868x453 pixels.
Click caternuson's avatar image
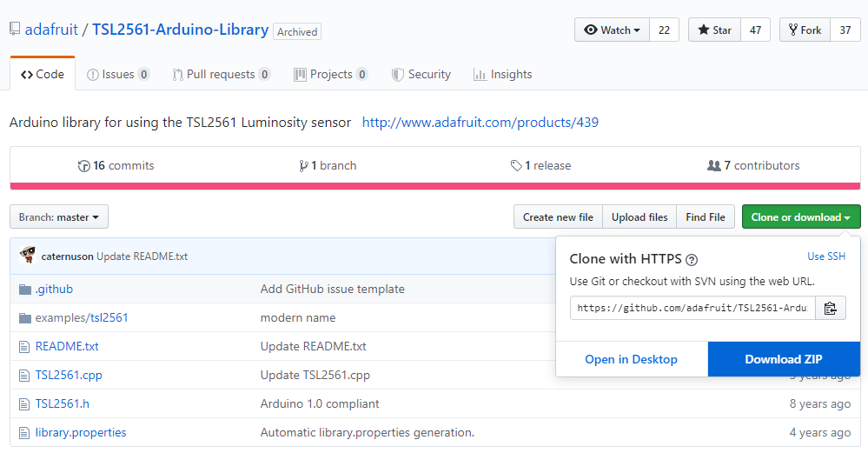pos(27,256)
